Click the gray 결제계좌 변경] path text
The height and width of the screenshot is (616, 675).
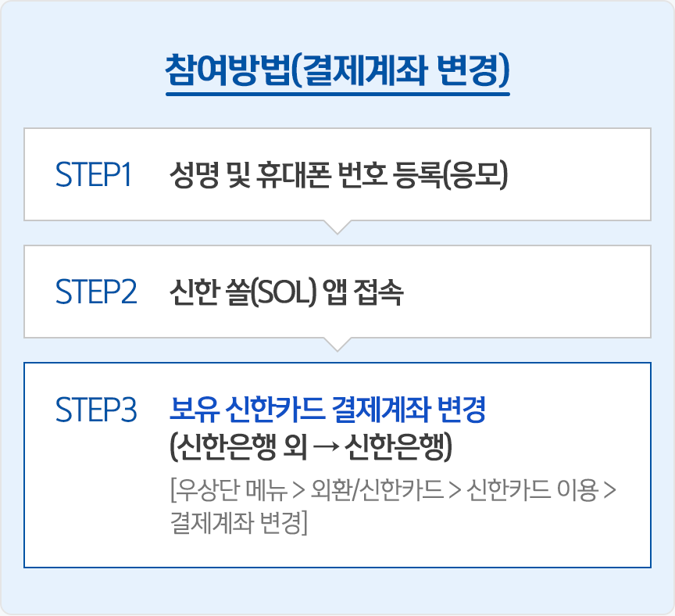(239, 522)
